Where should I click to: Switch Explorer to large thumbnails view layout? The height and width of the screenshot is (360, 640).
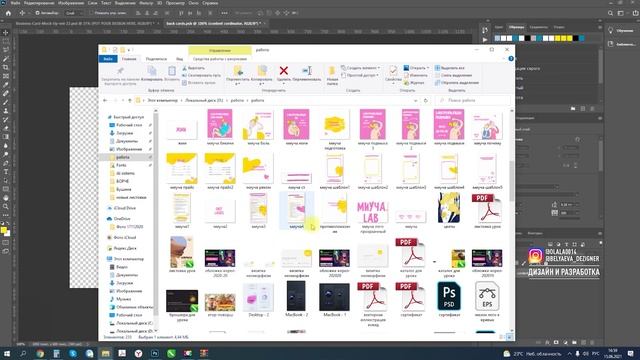pos(509,337)
